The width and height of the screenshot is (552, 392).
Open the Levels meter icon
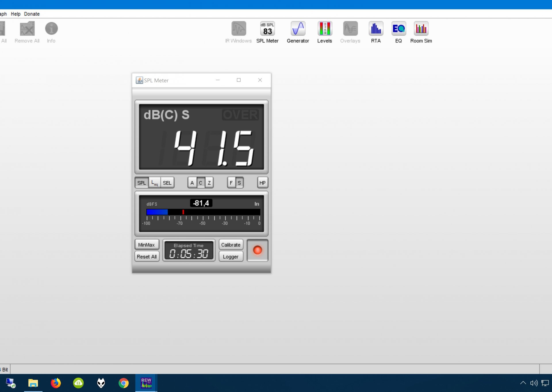pos(325,29)
